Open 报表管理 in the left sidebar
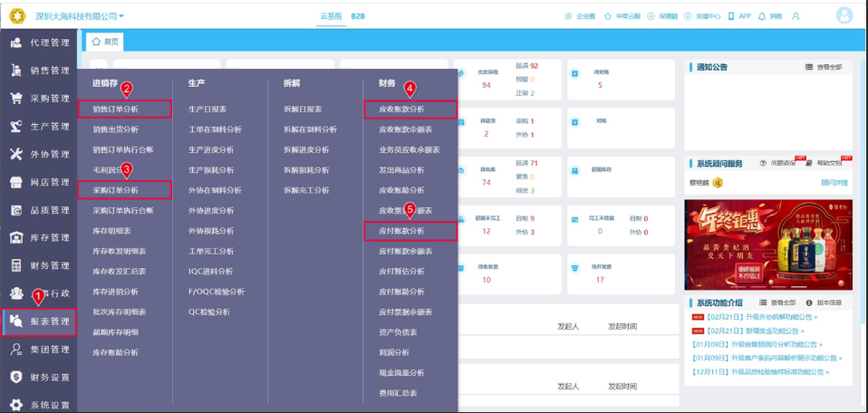The image size is (868, 413). click(40, 322)
